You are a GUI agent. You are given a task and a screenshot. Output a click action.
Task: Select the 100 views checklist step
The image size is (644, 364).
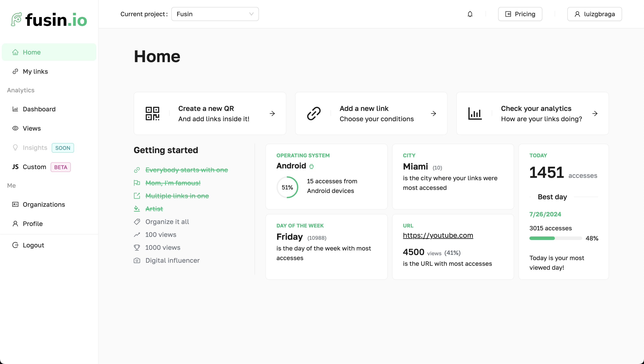pyautogui.click(x=161, y=234)
